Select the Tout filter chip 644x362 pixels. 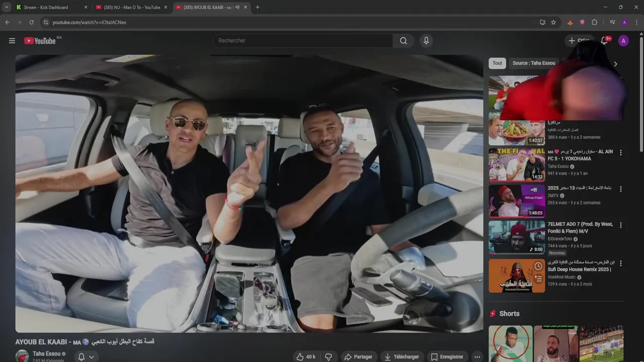(497, 63)
